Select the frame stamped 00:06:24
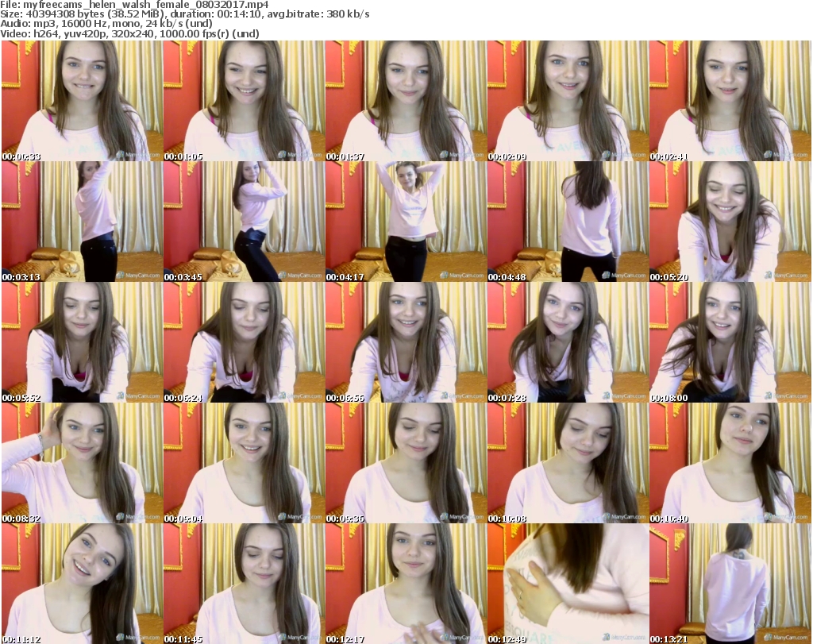The width and height of the screenshot is (813, 644). click(x=245, y=342)
